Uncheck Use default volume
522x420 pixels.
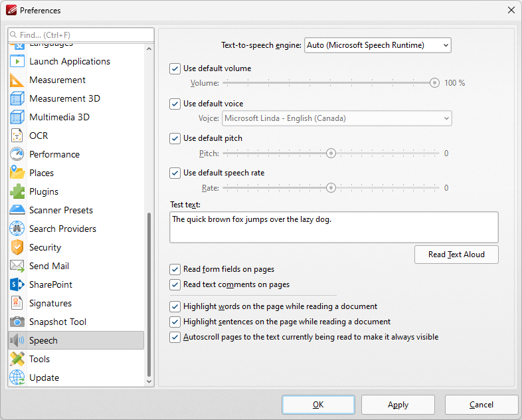(x=175, y=68)
